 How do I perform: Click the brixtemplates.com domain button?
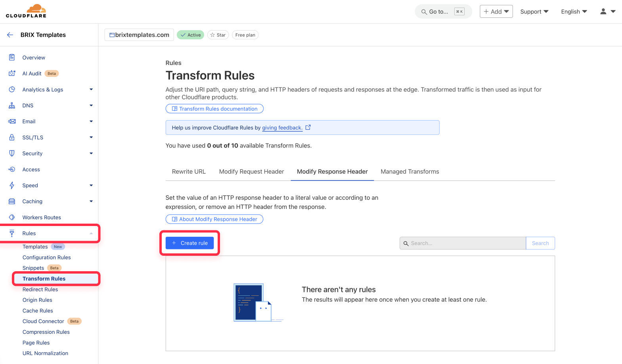pyautogui.click(x=139, y=35)
